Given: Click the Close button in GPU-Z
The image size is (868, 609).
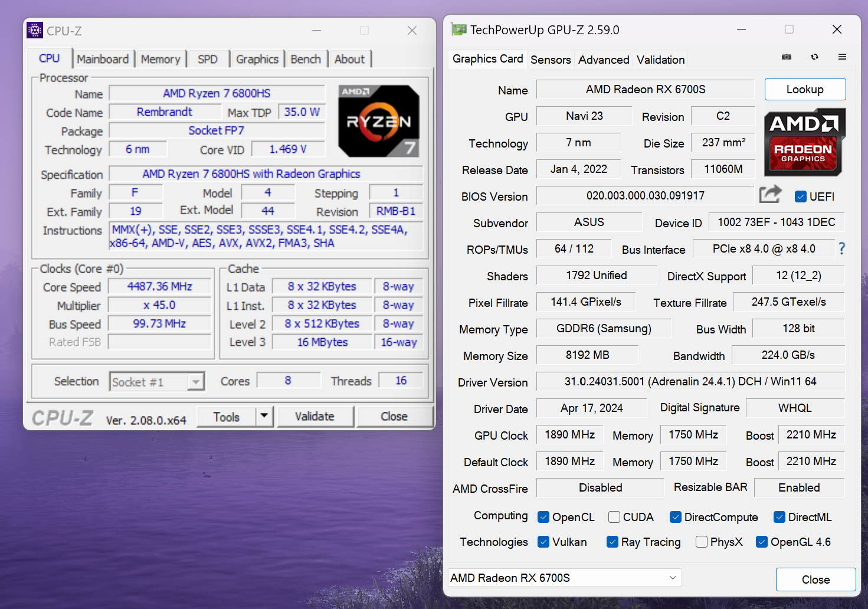Looking at the screenshot, I should pyautogui.click(x=815, y=579).
